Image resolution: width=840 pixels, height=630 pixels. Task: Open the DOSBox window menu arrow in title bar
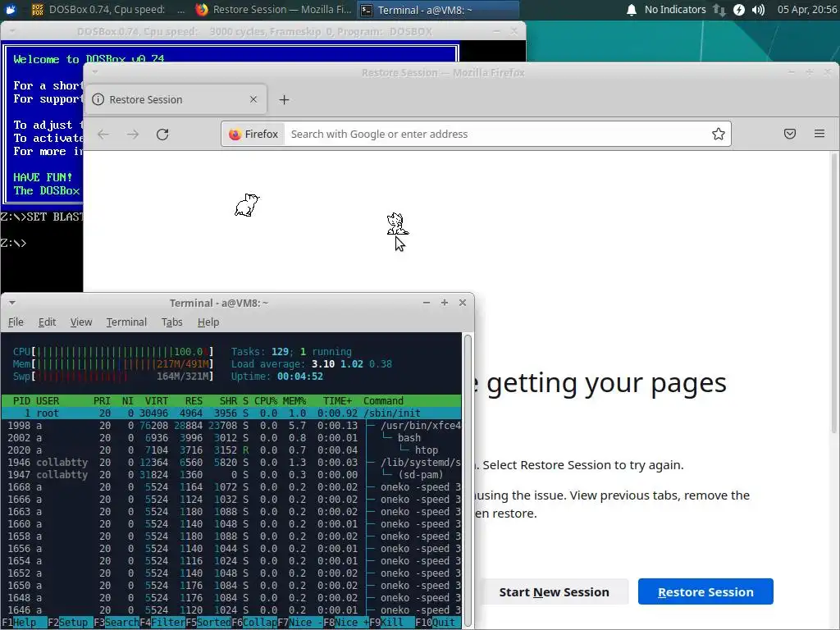point(11,32)
